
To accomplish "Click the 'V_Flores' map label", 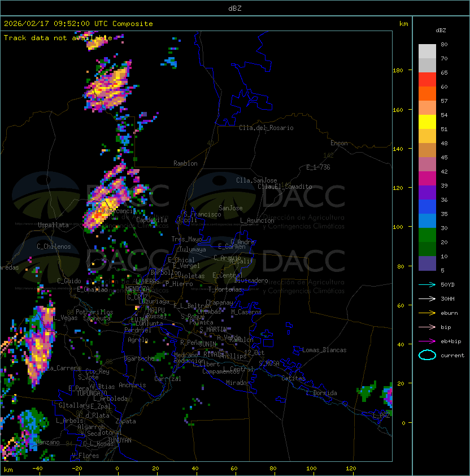I will pos(85,456).
